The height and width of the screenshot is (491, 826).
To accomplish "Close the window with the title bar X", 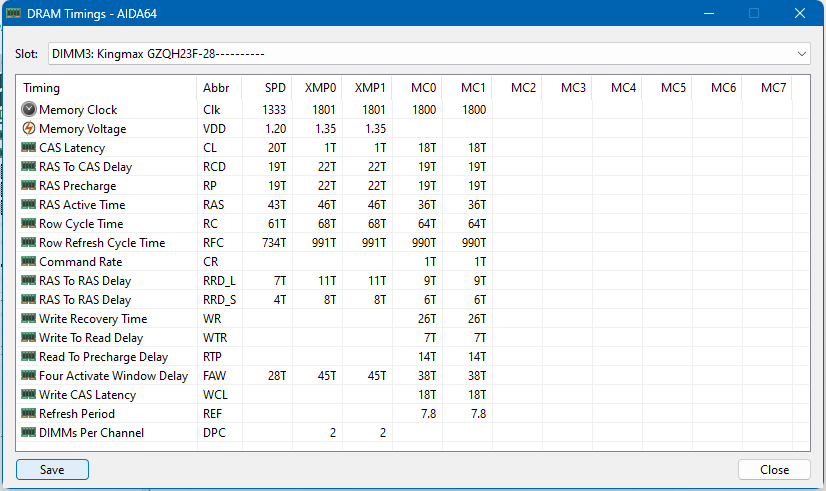I will pyautogui.click(x=800, y=13).
